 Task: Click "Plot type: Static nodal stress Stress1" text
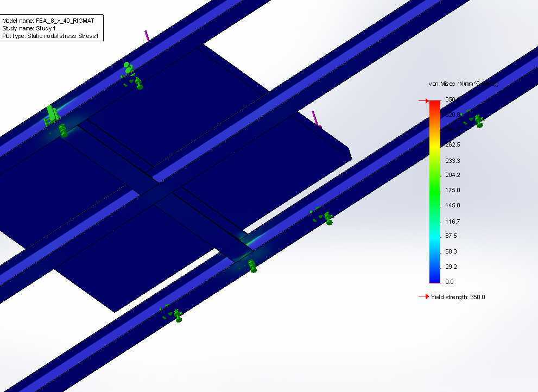[x=50, y=36]
